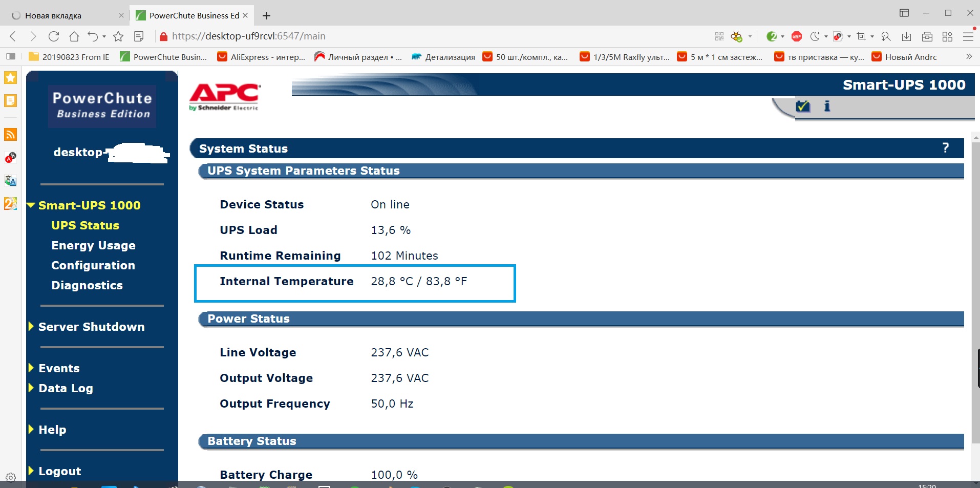The height and width of the screenshot is (488, 980).
Task: Open a new browser tab
Action: (266, 16)
